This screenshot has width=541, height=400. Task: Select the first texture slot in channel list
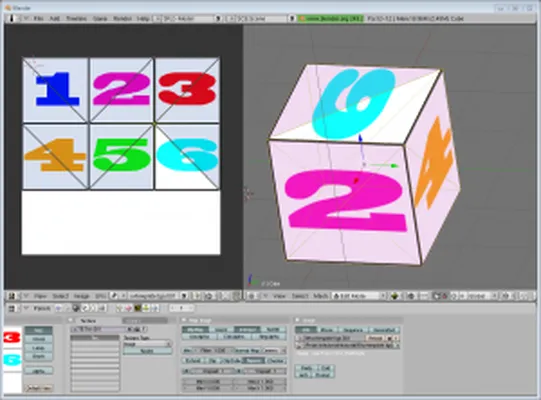[95, 338]
